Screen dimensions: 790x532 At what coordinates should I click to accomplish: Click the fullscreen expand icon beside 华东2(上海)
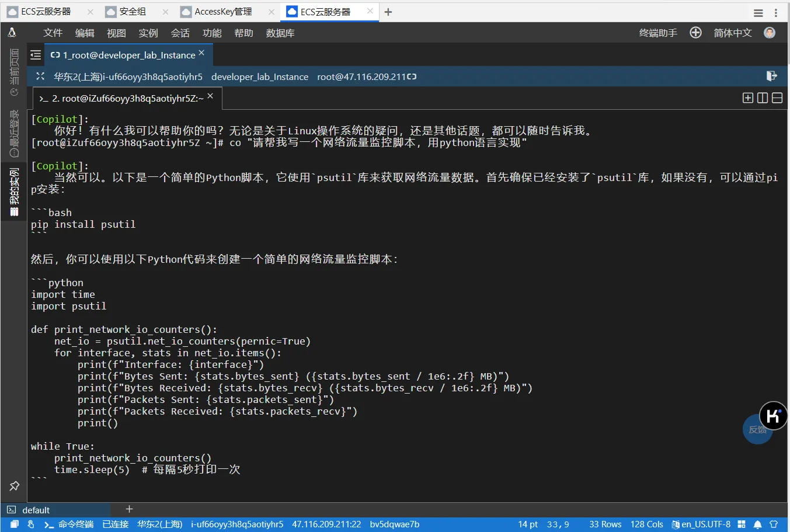(x=40, y=77)
